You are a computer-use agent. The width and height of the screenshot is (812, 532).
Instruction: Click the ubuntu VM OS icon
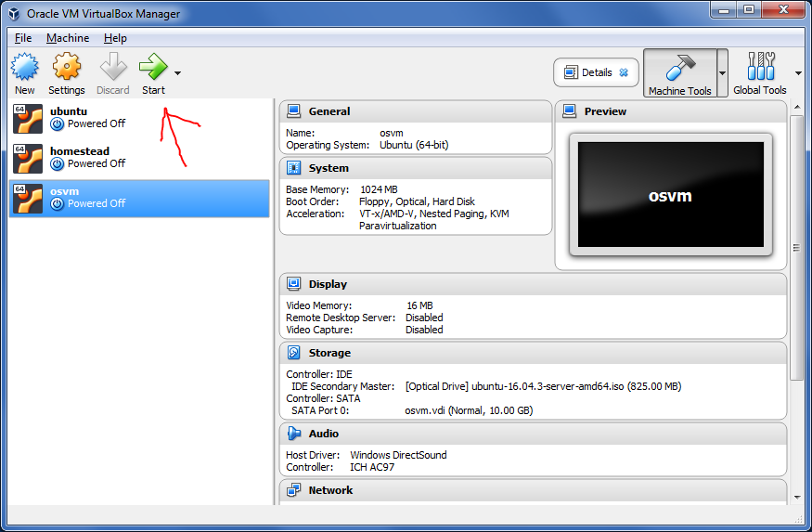tap(28, 119)
